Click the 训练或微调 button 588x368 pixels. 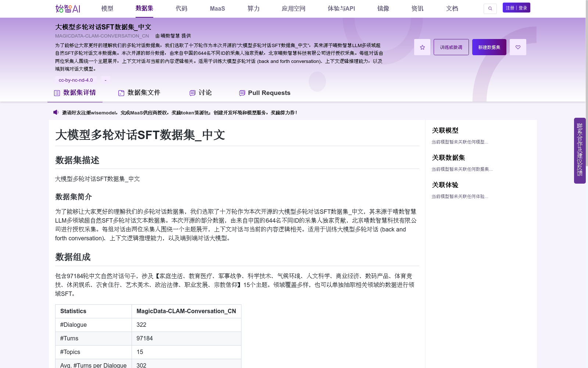coord(451,47)
